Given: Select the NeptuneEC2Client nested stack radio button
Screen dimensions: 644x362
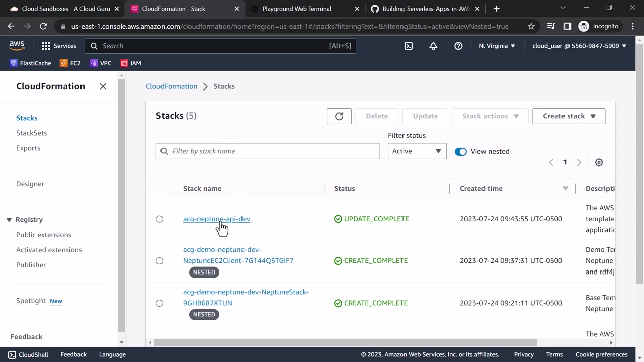Looking at the screenshot, I should tap(159, 261).
